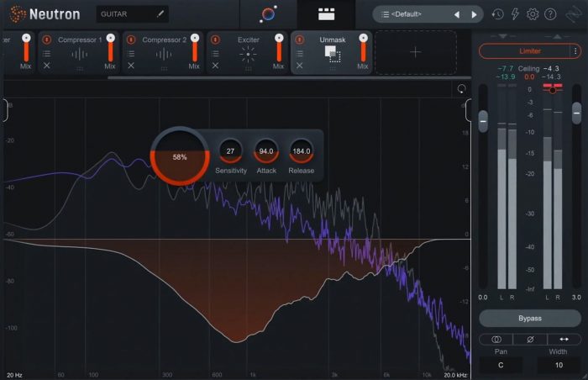Select the Compressor 2 module

coord(164,55)
